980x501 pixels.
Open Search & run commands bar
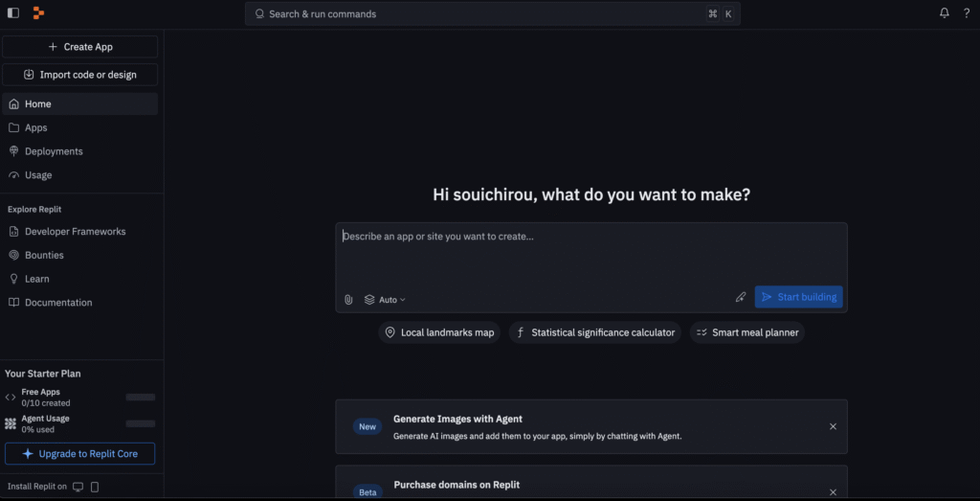493,13
